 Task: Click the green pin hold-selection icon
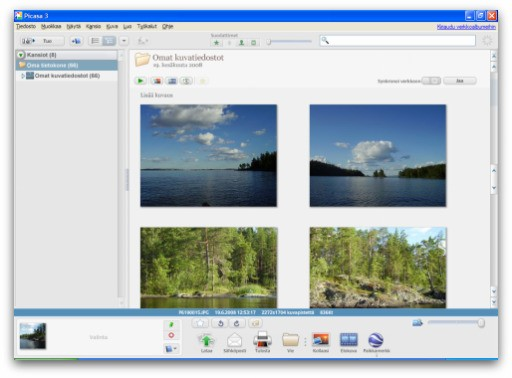[171, 324]
